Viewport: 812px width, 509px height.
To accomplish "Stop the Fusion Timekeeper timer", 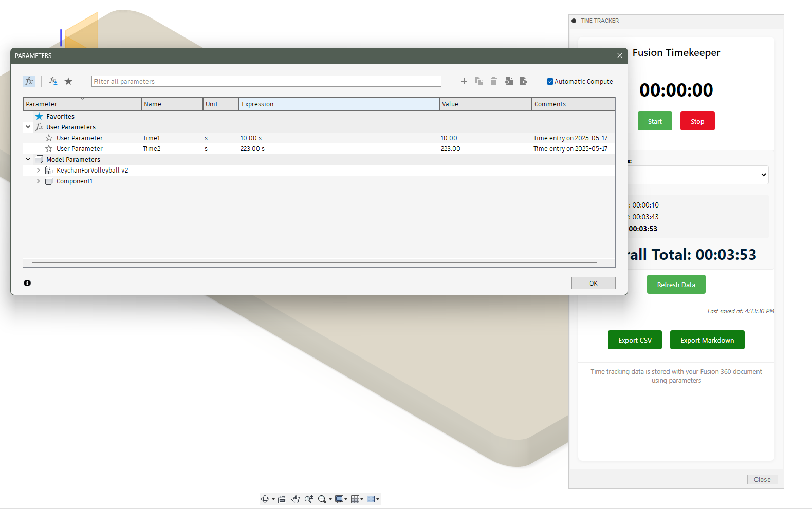I will click(x=697, y=121).
